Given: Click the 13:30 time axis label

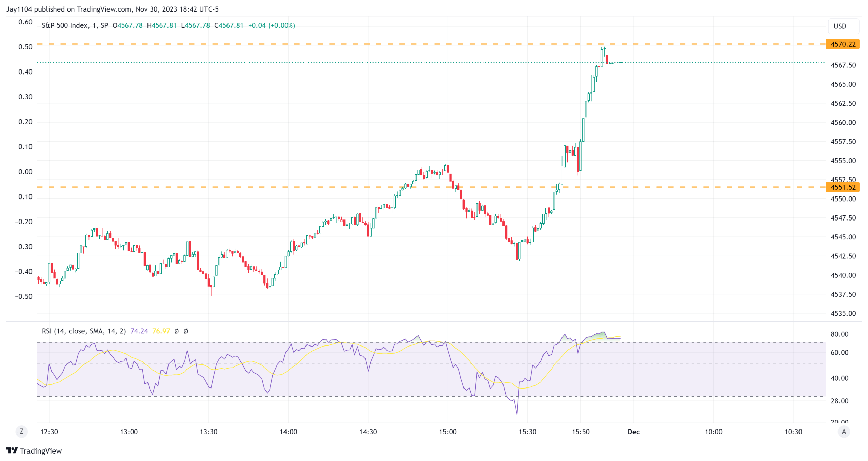Looking at the screenshot, I should pyautogui.click(x=209, y=432).
